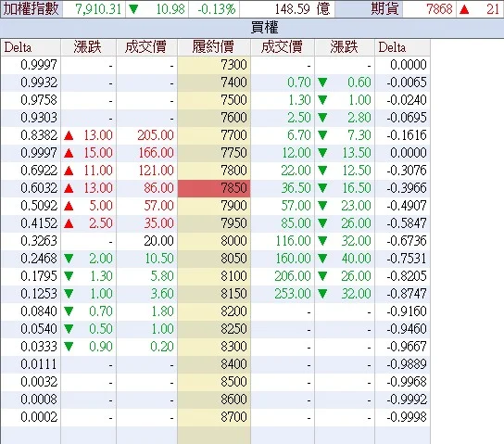Click the 履約價 column header

pyautogui.click(x=213, y=47)
